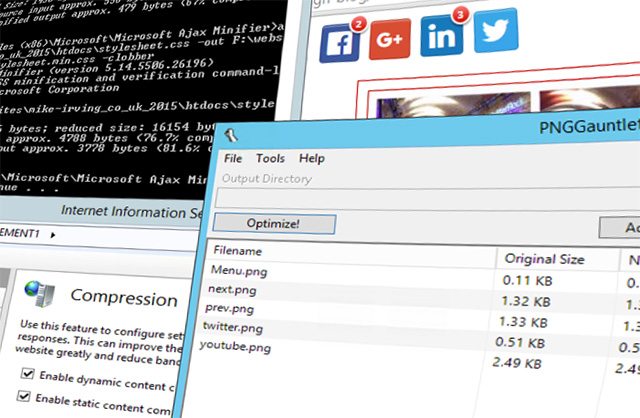Click the 2.49 KB original size cell
The height and width of the screenshot is (418, 640).
click(x=517, y=362)
